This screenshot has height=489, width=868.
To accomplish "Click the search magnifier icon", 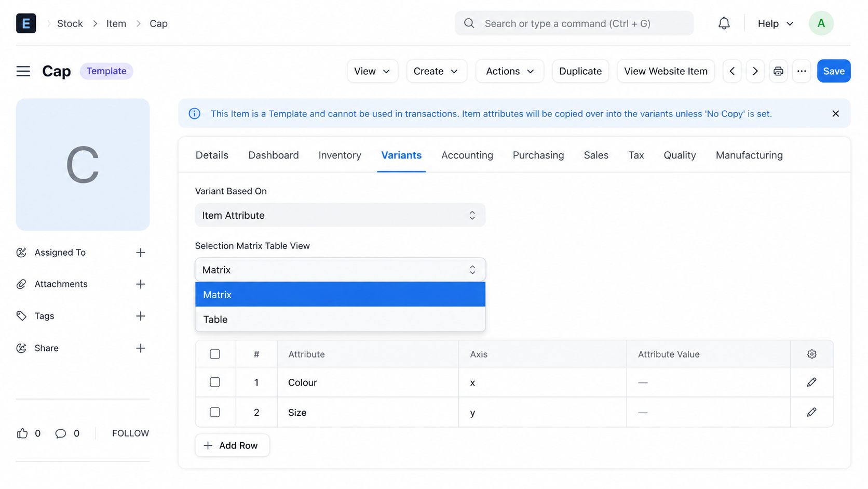I will pyautogui.click(x=469, y=23).
